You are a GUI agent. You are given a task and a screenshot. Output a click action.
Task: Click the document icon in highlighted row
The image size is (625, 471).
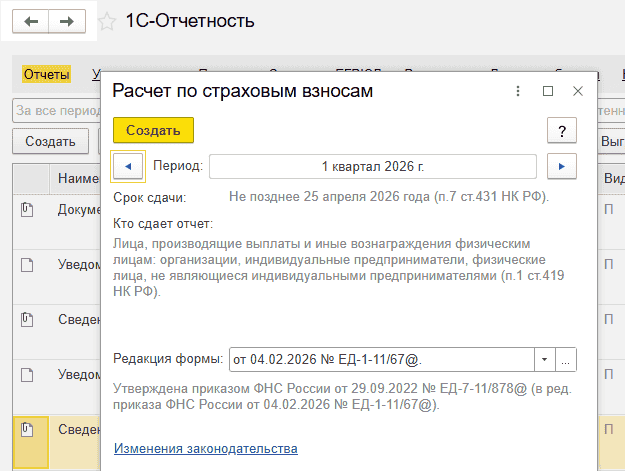tap(28, 429)
